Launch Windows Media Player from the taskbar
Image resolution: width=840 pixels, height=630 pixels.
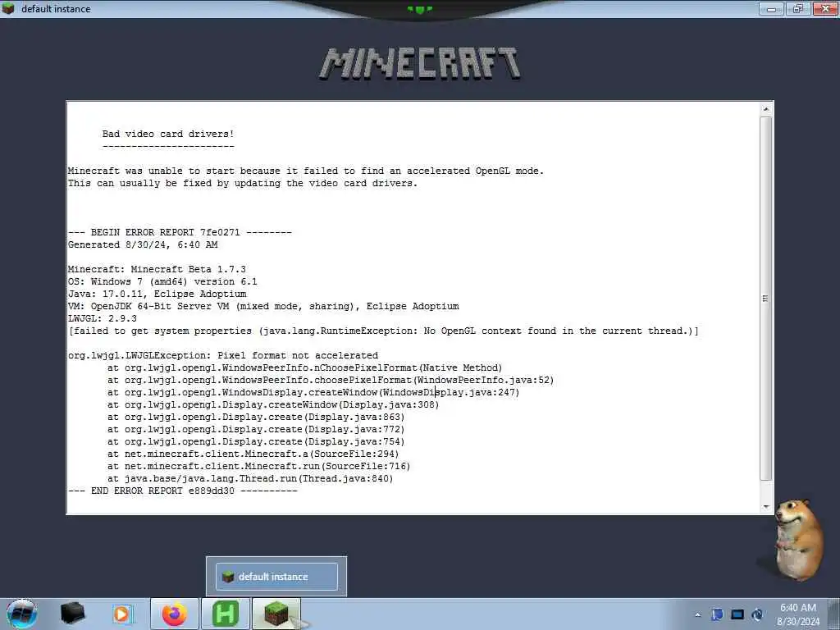[122, 614]
